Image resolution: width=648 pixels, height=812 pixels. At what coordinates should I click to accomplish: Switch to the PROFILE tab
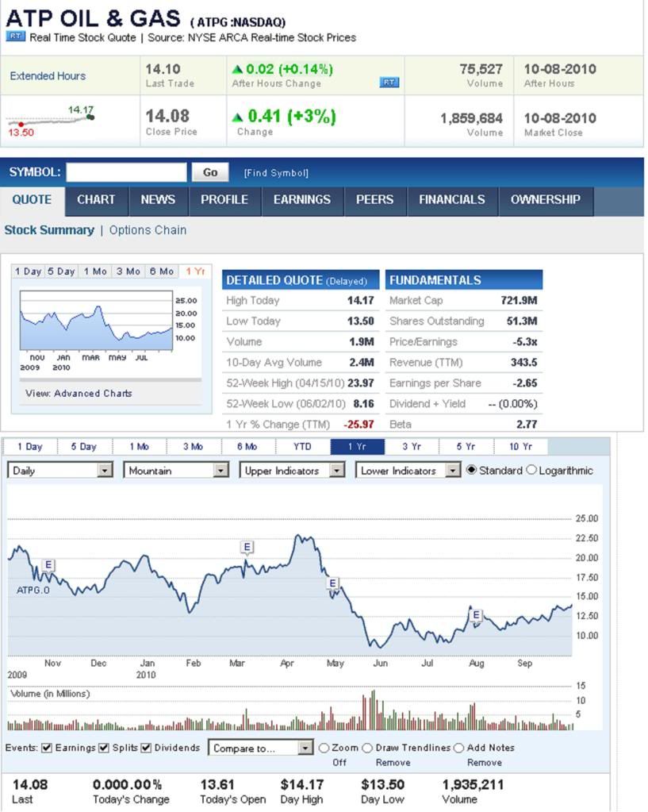224,200
